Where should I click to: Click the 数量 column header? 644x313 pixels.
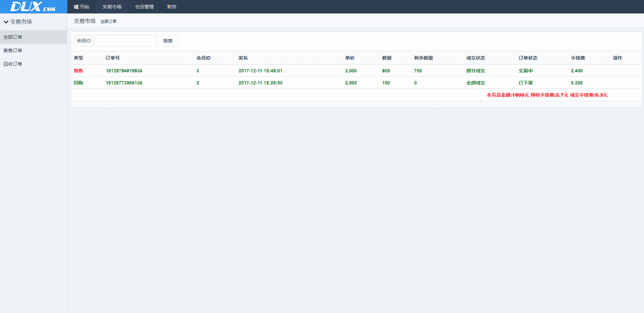(387, 58)
